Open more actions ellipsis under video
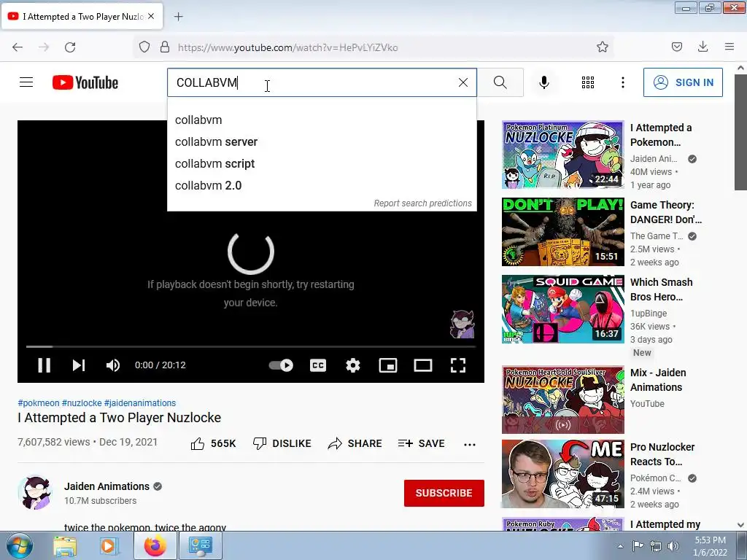The width and height of the screenshot is (747, 560). click(470, 444)
